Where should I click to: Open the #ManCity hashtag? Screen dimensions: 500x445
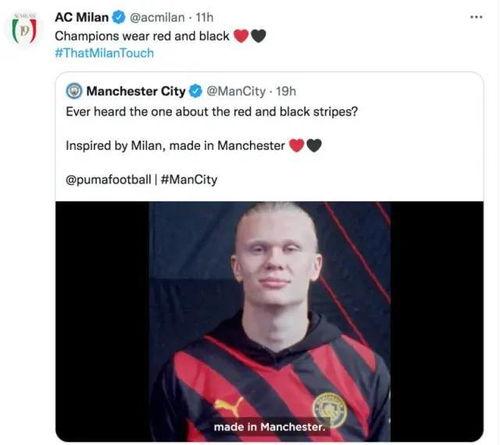(189, 180)
